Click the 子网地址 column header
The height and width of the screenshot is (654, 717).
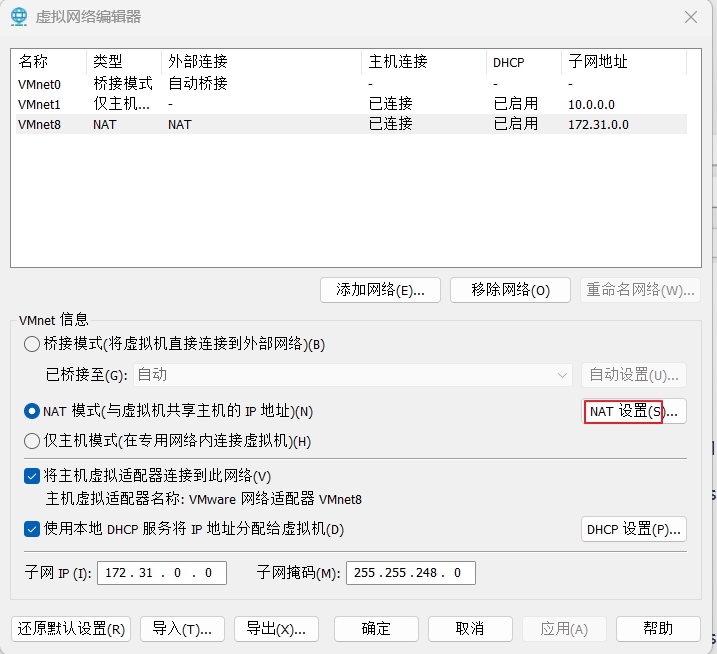(x=624, y=61)
